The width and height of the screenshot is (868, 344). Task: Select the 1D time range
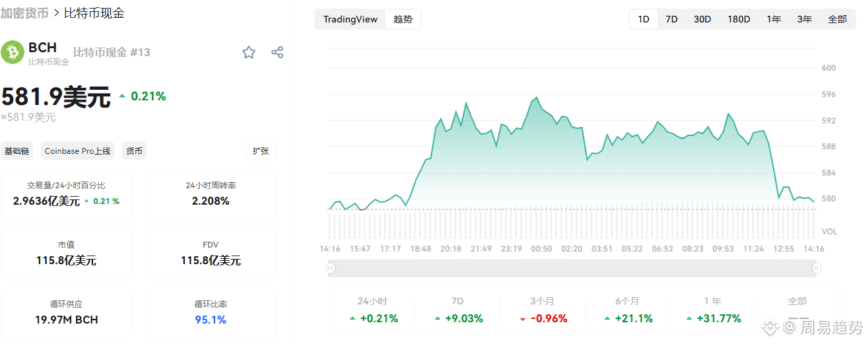tap(644, 19)
